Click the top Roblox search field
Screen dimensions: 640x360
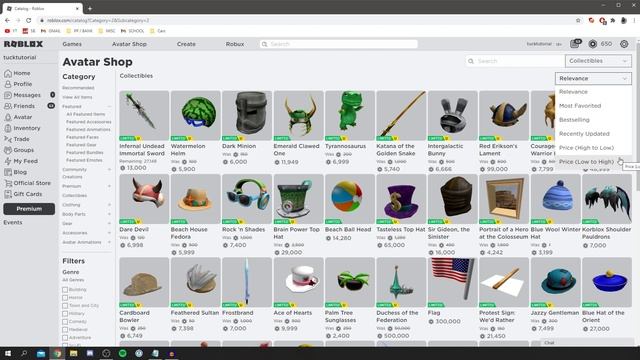click(x=339, y=44)
